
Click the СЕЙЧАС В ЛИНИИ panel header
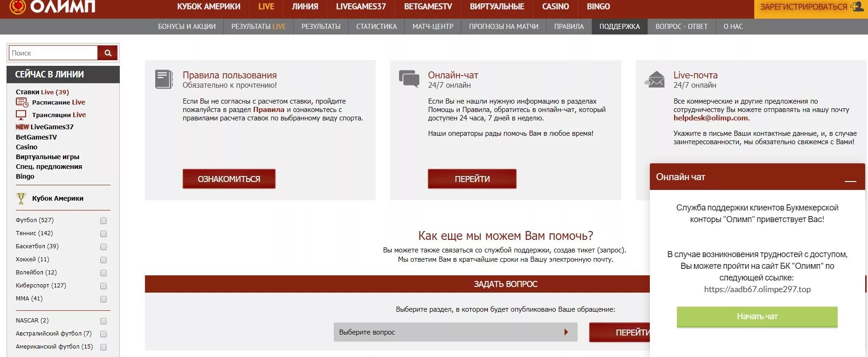pos(63,75)
